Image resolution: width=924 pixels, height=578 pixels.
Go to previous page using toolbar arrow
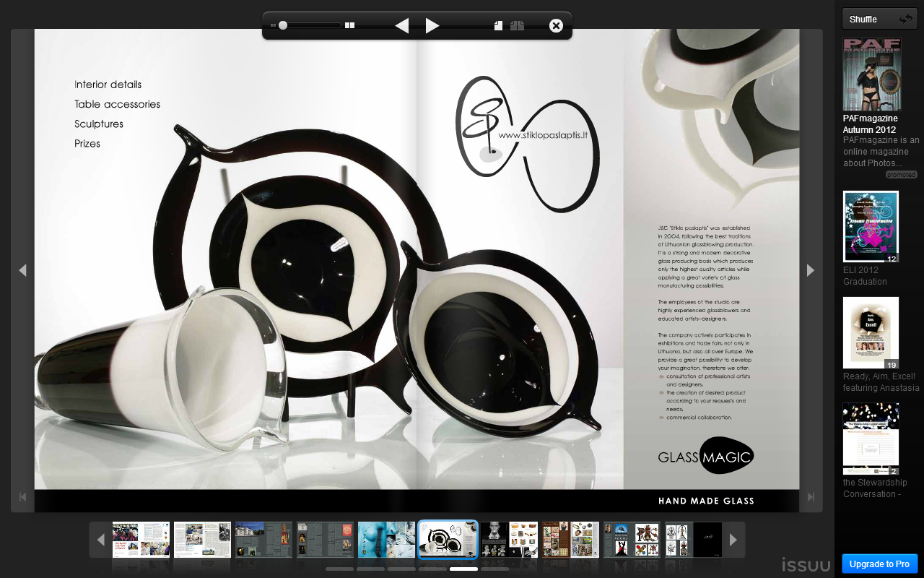tap(402, 26)
